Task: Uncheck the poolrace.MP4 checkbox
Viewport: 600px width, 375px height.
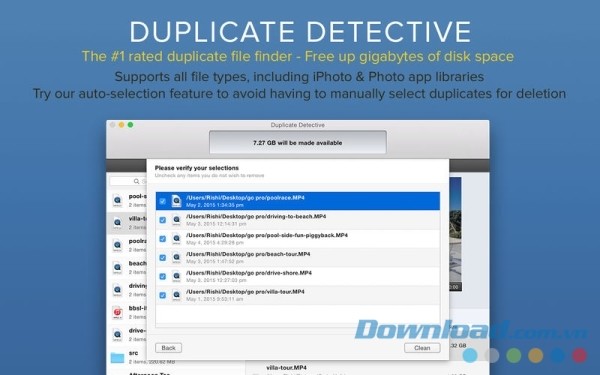Action: (163, 201)
